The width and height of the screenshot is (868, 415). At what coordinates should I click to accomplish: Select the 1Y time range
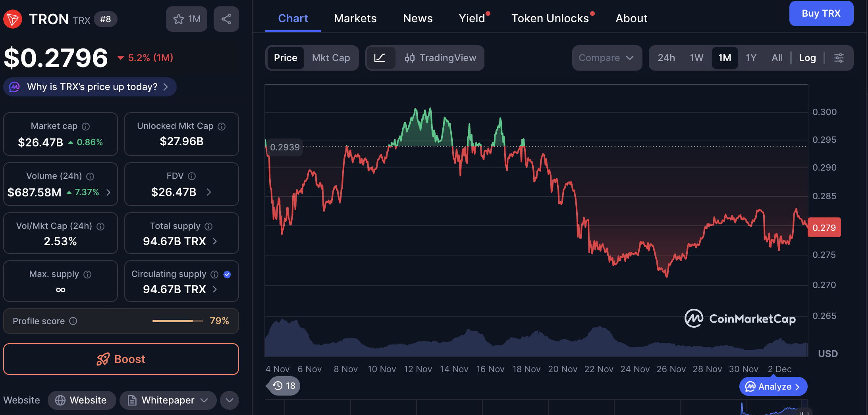pyautogui.click(x=751, y=58)
